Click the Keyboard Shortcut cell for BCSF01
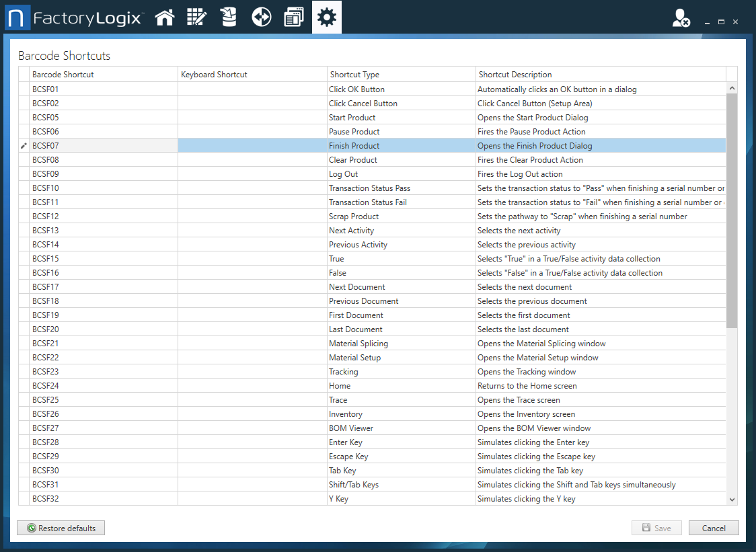The width and height of the screenshot is (756, 552). click(x=252, y=89)
